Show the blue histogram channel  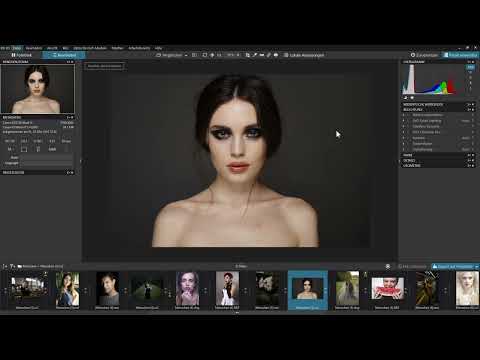470,83
